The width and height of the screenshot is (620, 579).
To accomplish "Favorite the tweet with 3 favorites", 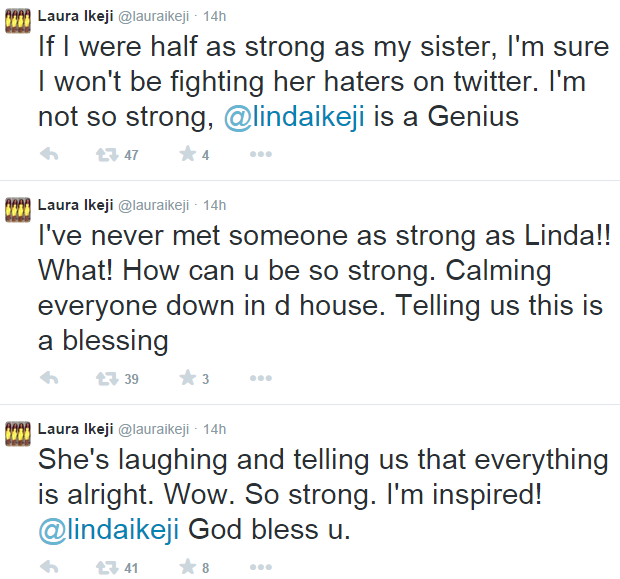I will click(x=186, y=379).
